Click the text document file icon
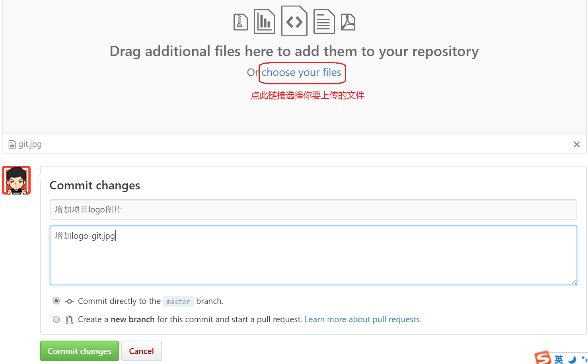The image size is (588, 364). [x=324, y=21]
